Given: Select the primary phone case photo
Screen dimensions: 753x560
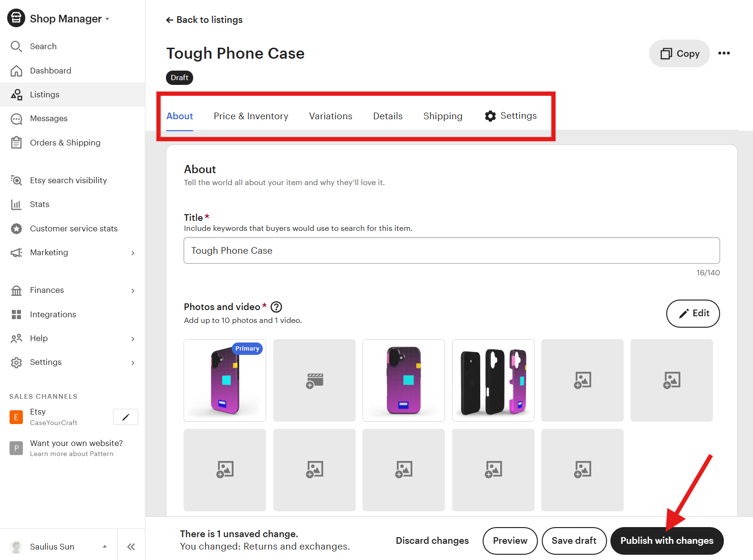Looking at the screenshot, I should click(x=225, y=380).
